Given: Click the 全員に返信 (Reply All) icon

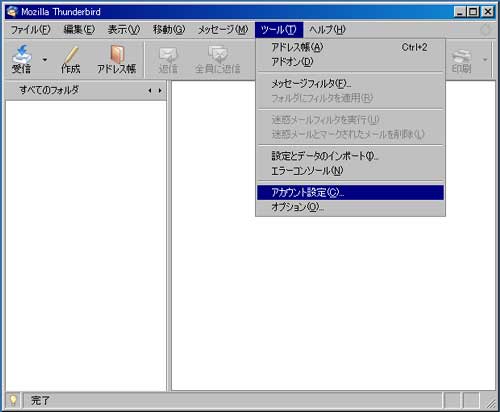Looking at the screenshot, I should (x=218, y=59).
